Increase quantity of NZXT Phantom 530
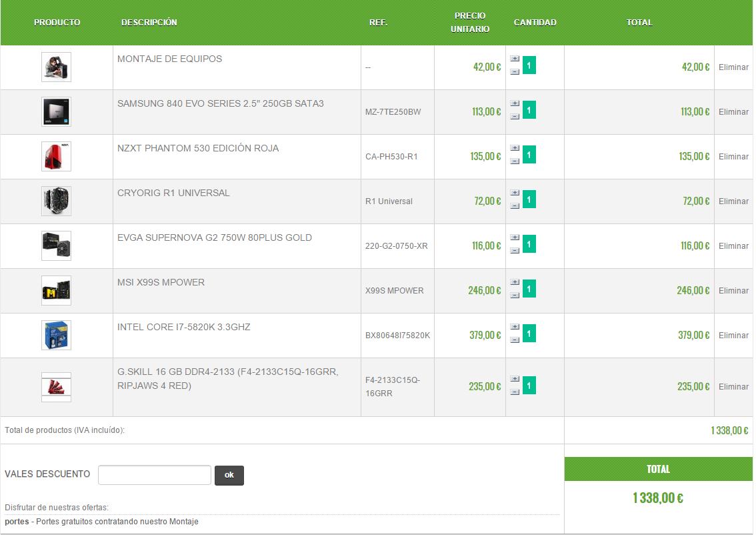 click(x=515, y=148)
